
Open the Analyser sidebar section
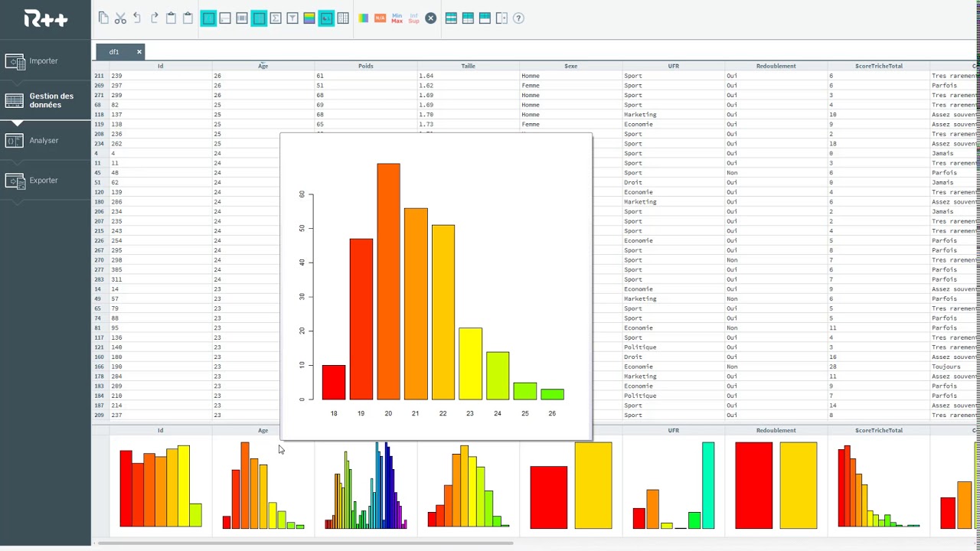[44, 140]
